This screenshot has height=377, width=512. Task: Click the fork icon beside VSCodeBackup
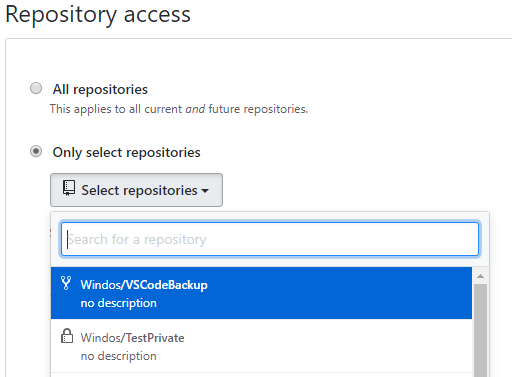coord(66,283)
